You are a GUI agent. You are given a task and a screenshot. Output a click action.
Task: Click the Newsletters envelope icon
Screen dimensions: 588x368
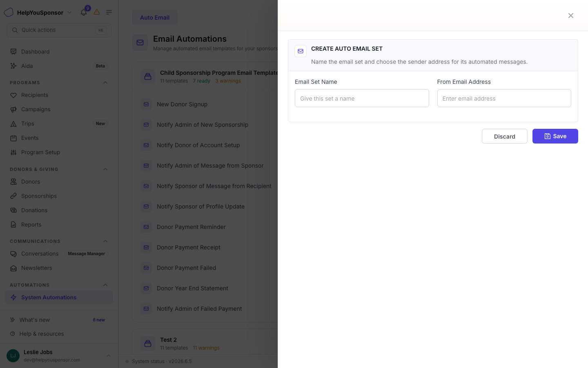tap(13, 268)
